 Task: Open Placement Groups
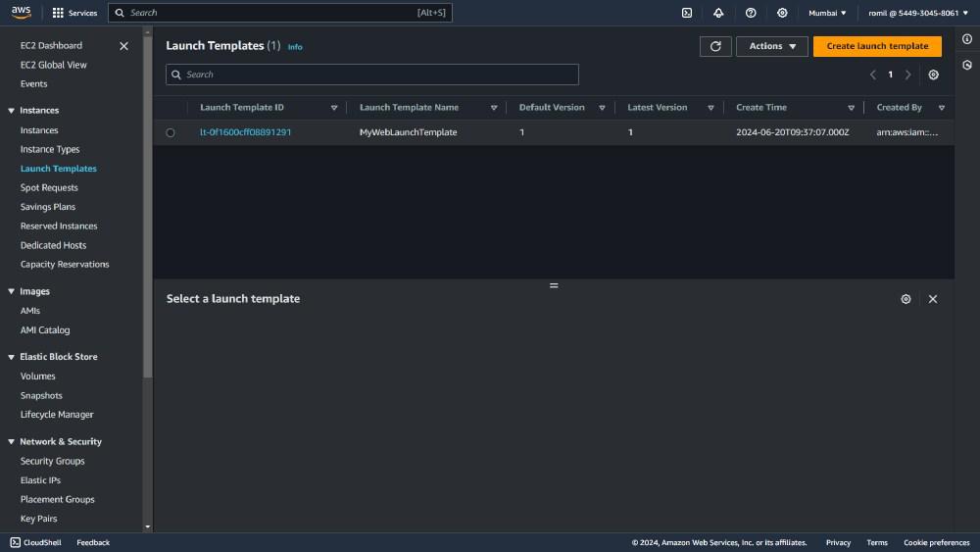(58, 499)
